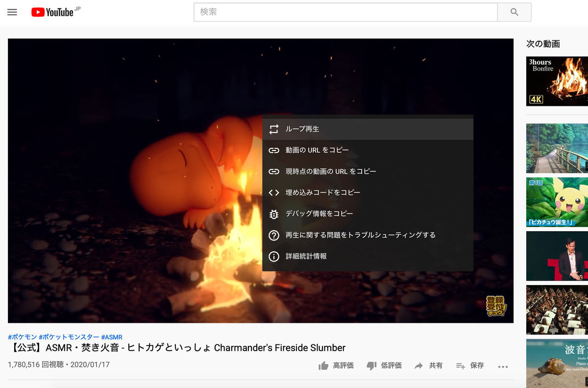Image resolution: width=588 pixels, height=388 pixels.
Task: Open the 波音 seashell thumbnail
Action: (557, 364)
